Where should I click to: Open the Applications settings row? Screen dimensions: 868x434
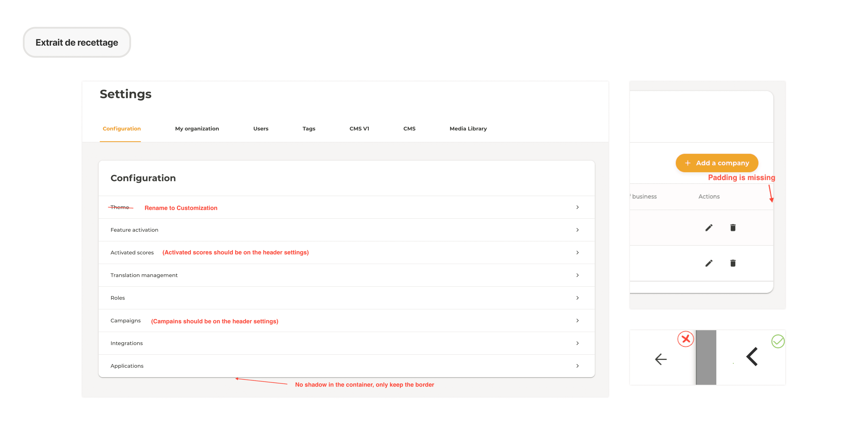pyautogui.click(x=127, y=366)
